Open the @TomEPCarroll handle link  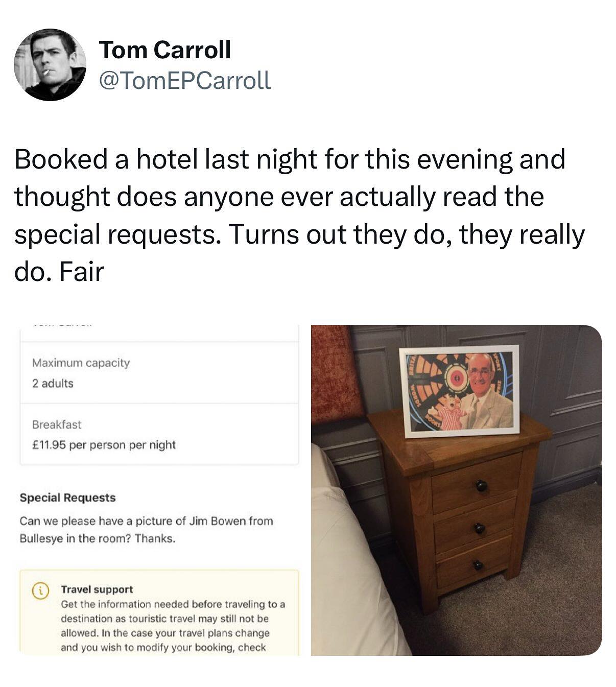(x=184, y=80)
